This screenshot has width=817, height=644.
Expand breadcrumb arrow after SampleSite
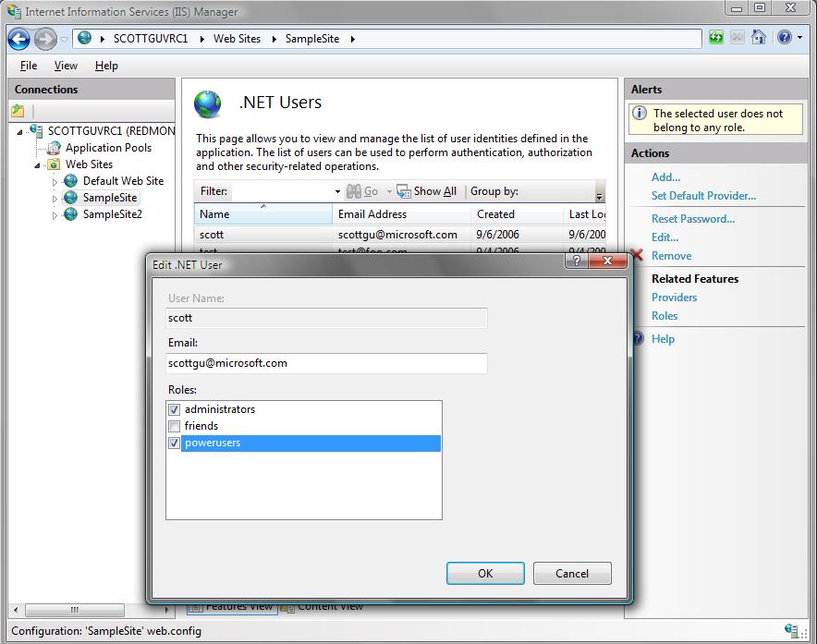click(353, 39)
